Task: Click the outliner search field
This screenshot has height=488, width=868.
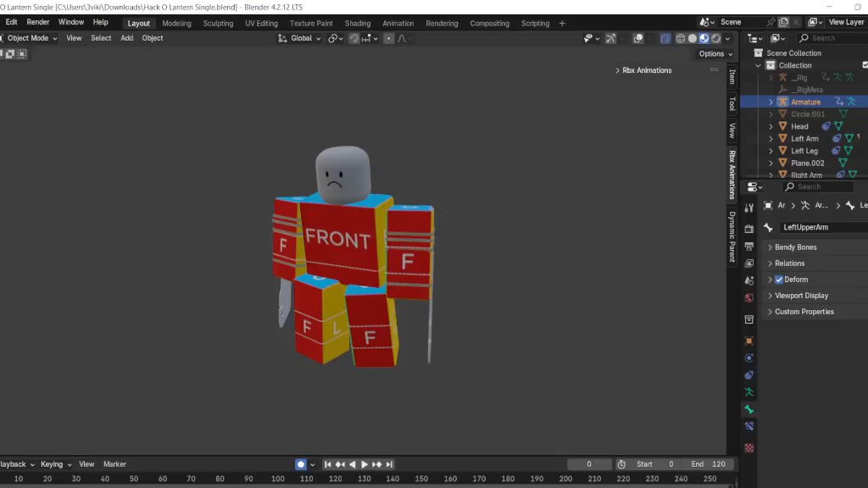Action: [x=832, y=38]
